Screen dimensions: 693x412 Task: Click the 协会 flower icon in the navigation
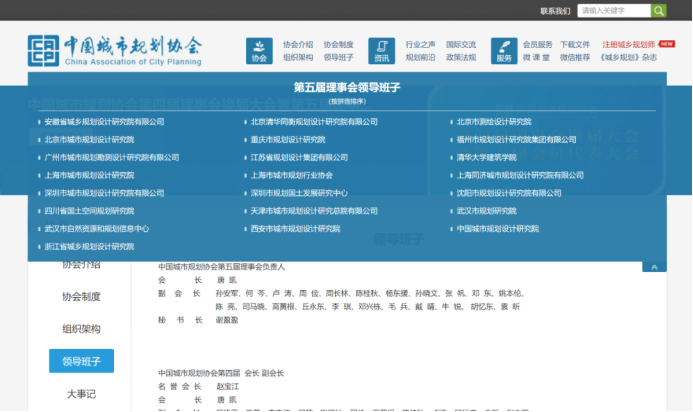point(259,51)
